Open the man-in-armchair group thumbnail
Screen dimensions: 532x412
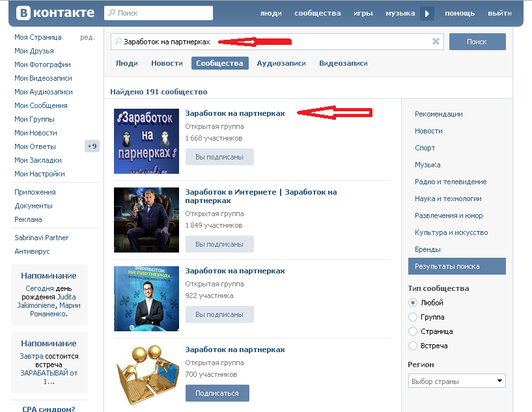coord(147,220)
